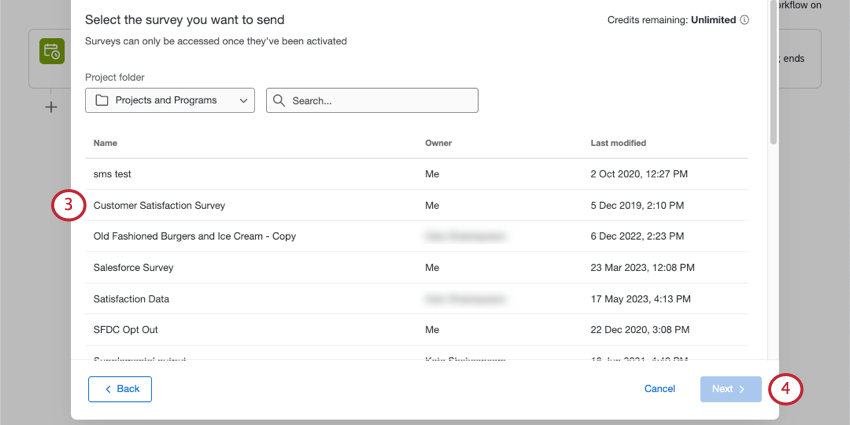Type in the survey Search field
Screen dimensions: 850x425
[380, 101]
